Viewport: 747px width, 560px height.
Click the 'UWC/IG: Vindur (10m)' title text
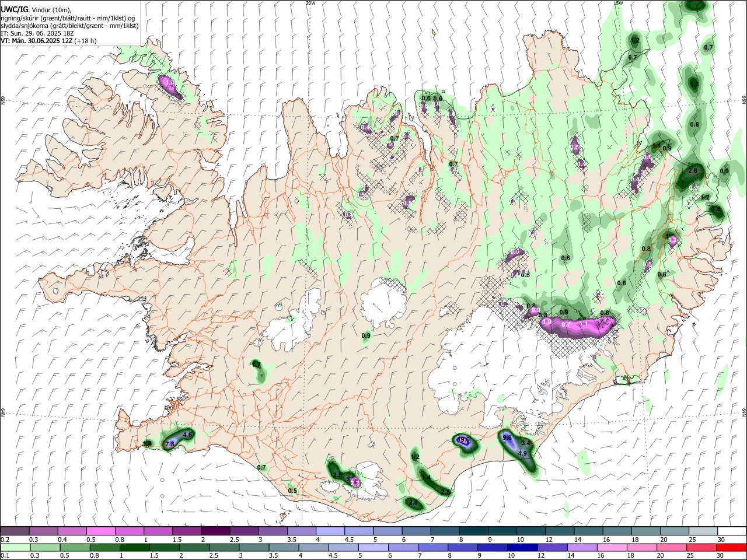(x=36, y=10)
